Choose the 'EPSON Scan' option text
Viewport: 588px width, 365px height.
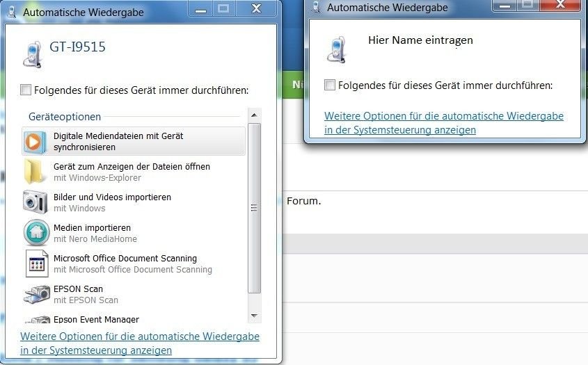point(78,289)
